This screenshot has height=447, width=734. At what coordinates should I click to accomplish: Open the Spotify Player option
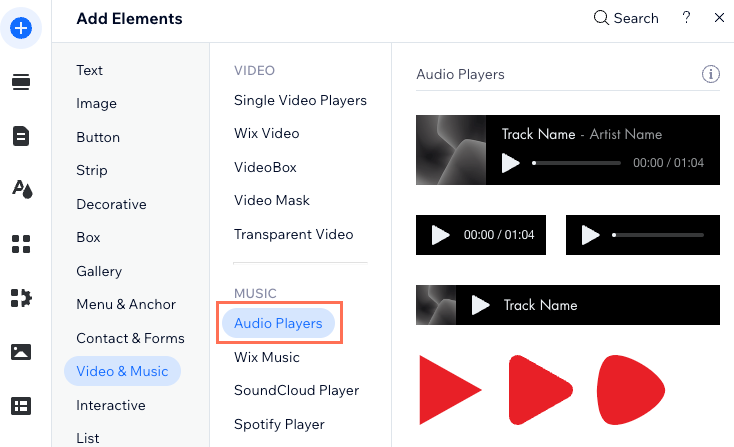click(x=279, y=424)
